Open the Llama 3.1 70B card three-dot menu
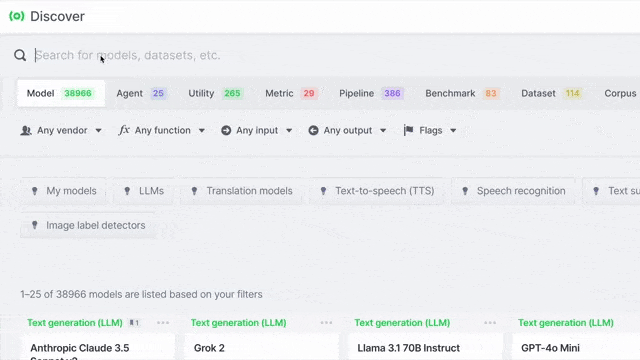 tap(490, 323)
